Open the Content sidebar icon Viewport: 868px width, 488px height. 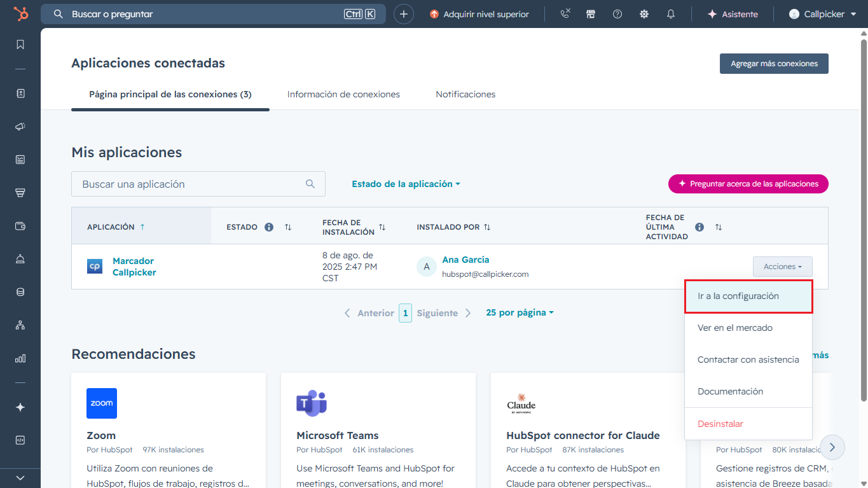point(20,160)
